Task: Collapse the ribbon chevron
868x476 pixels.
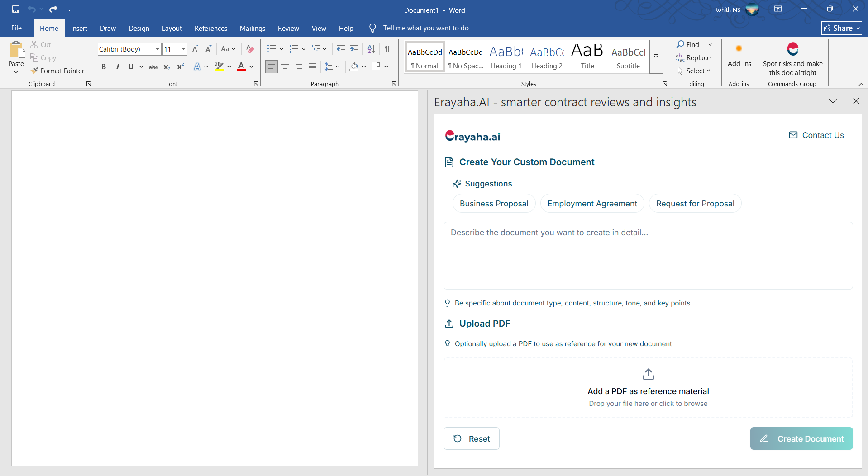Action: tap(861, 84)
